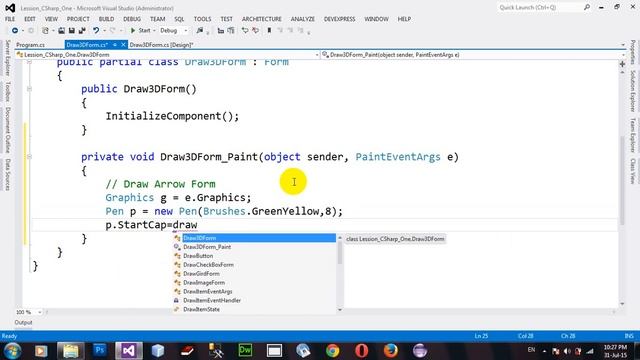
Task: Open the Start button options dropdown arrow
Action: click(x=154, y=31)
